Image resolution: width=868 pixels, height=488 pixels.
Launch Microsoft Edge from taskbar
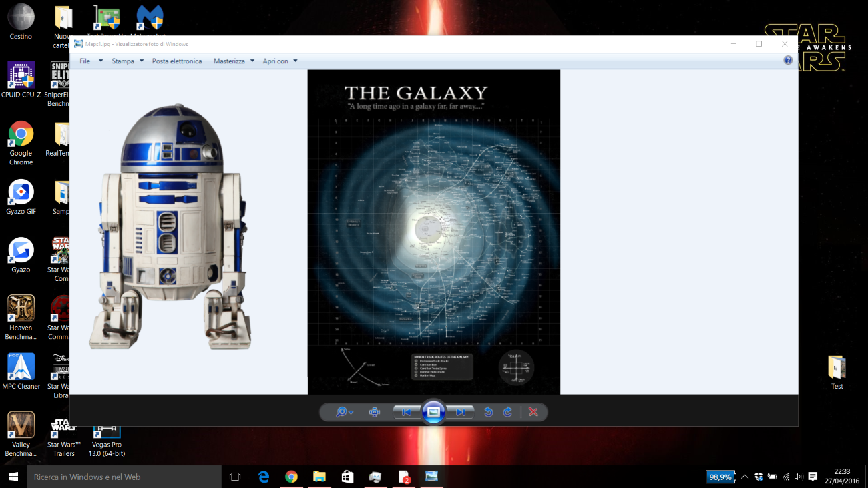pos(264,477)
